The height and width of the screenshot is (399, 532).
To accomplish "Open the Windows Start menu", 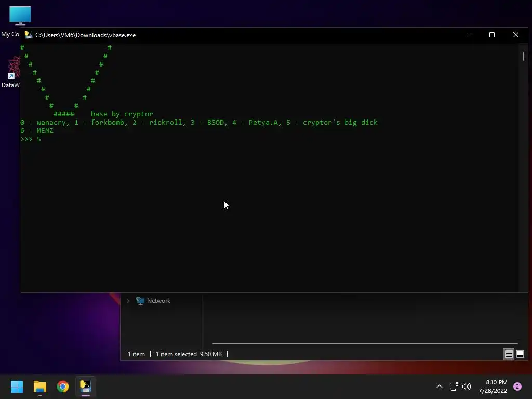I will click(x=17, y=387).
